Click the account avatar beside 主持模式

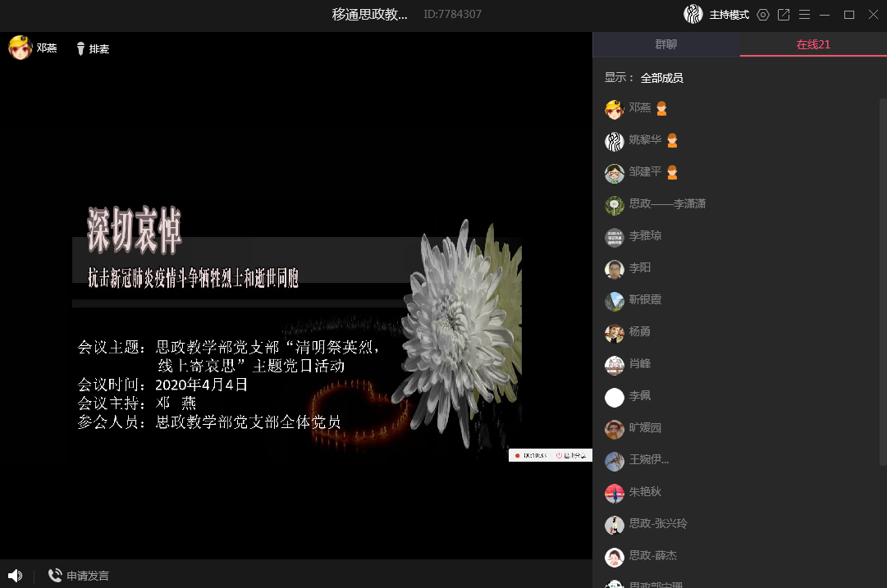click(x=693, y=15)
